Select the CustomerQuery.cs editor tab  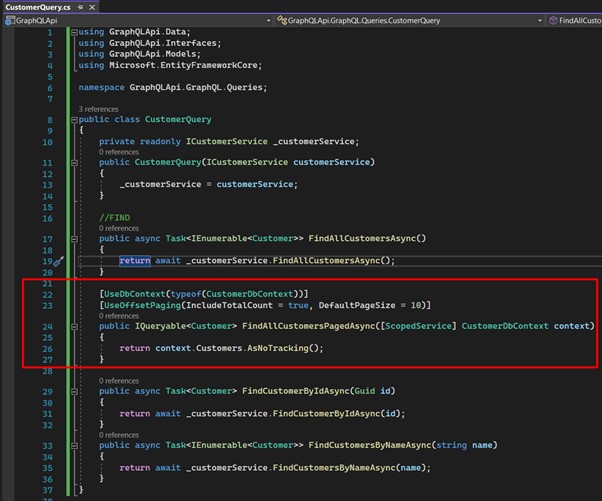point(36,7)
